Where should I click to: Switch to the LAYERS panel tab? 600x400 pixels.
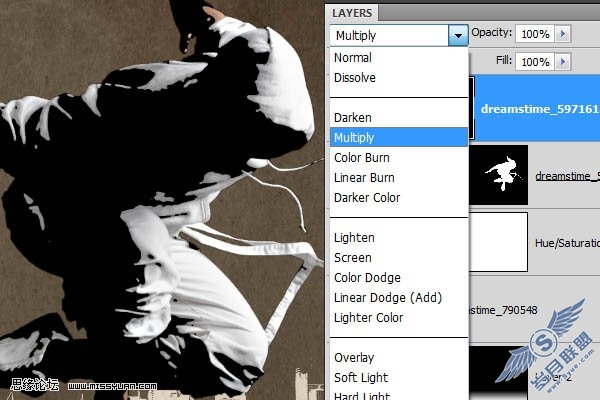pyautogui.click(x=352, y=13)
